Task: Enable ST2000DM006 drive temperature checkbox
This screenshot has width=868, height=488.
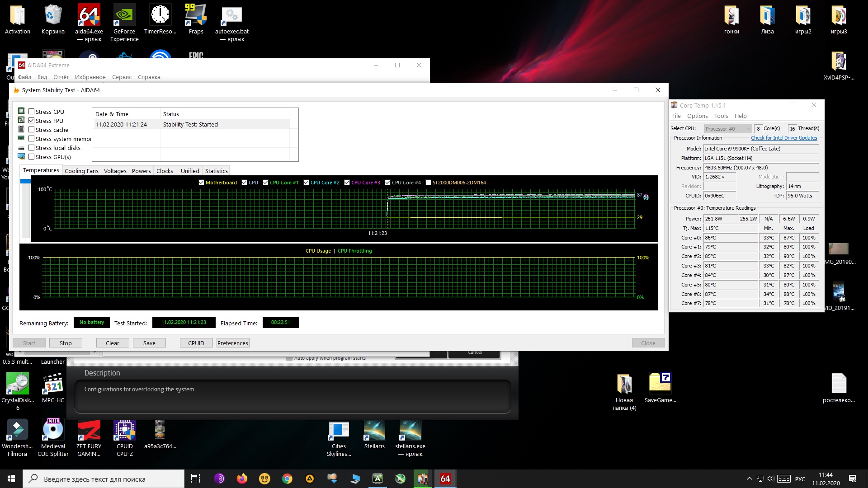Action: [x=428, y=183]
